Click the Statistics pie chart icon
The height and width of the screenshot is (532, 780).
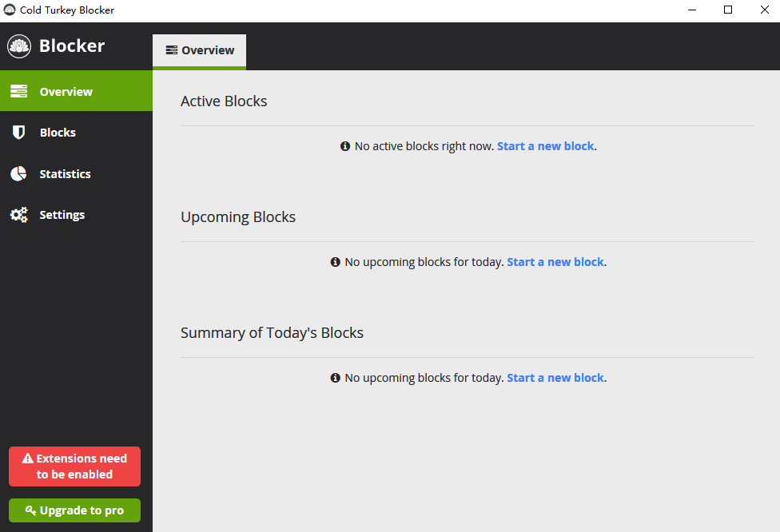click(18, 174)
